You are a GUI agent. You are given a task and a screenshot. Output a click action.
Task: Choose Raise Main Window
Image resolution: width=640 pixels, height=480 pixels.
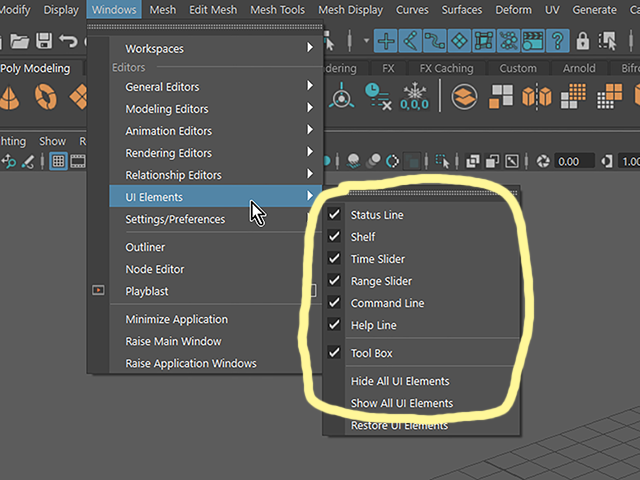click(173, 341)
